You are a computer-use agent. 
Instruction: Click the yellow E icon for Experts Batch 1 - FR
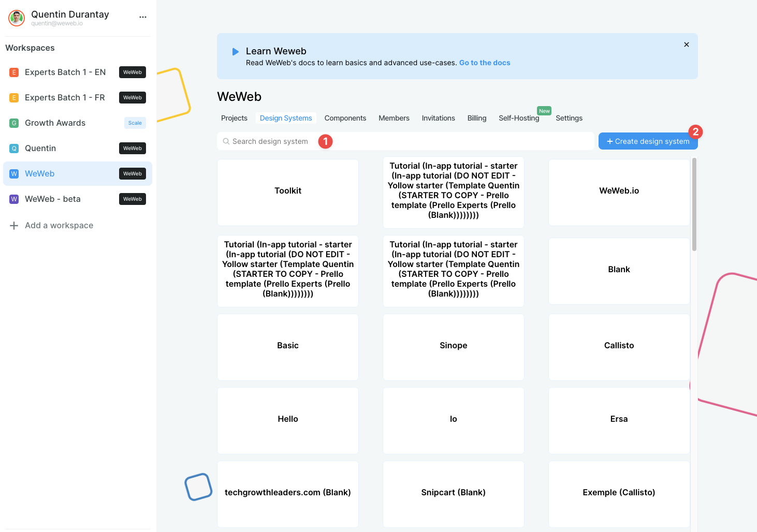[x=14, y=98]
